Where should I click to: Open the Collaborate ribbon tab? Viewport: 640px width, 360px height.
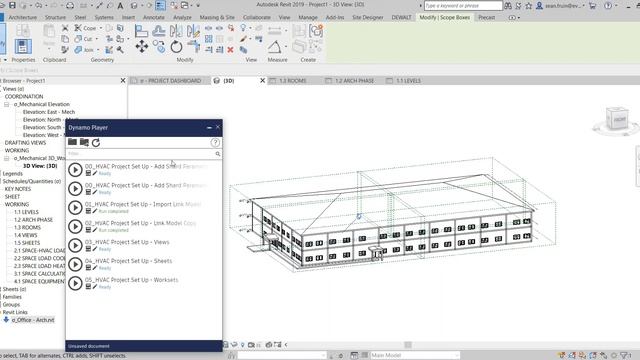click(257, 18)
